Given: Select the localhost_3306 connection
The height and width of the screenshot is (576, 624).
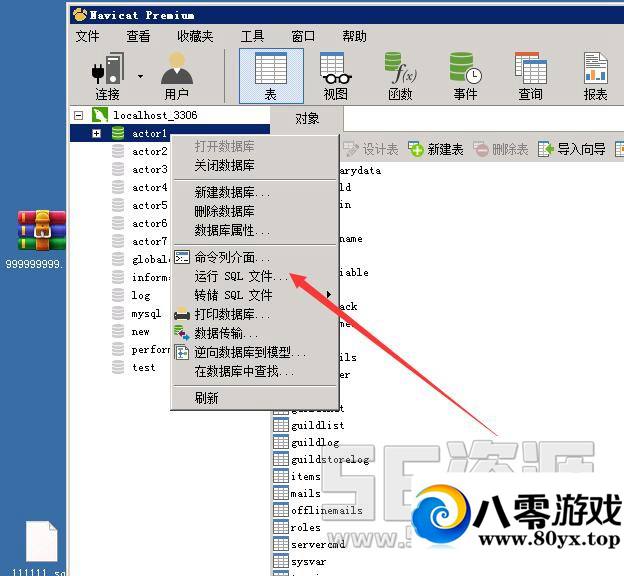Looking at the screenshot, I should click(155, 115).
